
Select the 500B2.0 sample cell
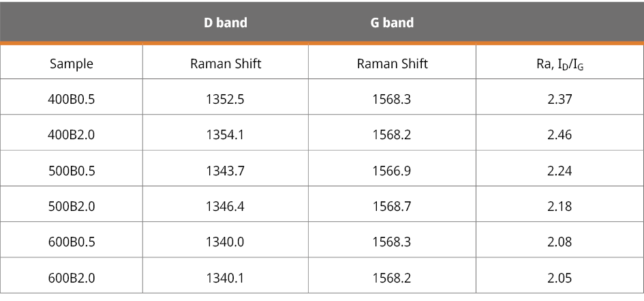(x=72, y=206)
